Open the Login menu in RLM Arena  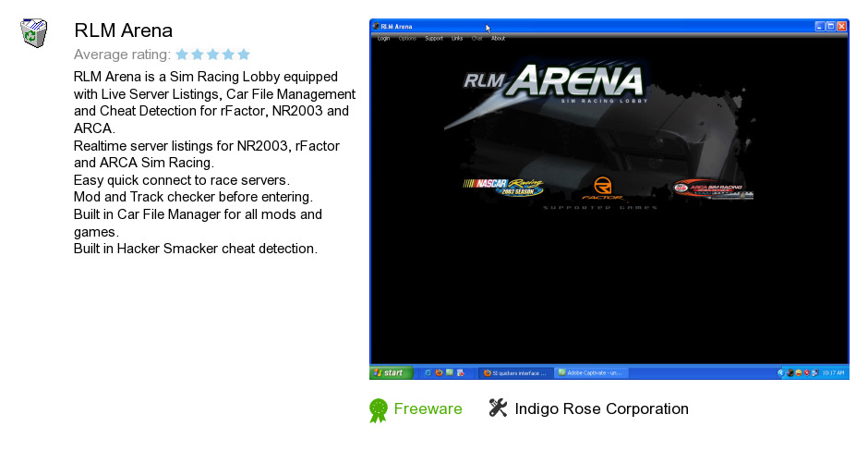383,38
